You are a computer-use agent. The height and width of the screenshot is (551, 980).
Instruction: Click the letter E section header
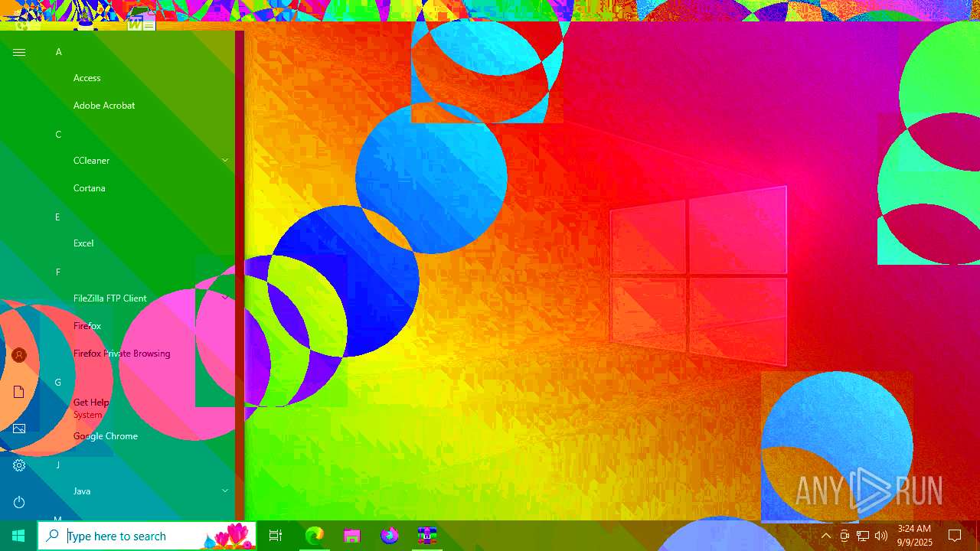click(57, 217)
